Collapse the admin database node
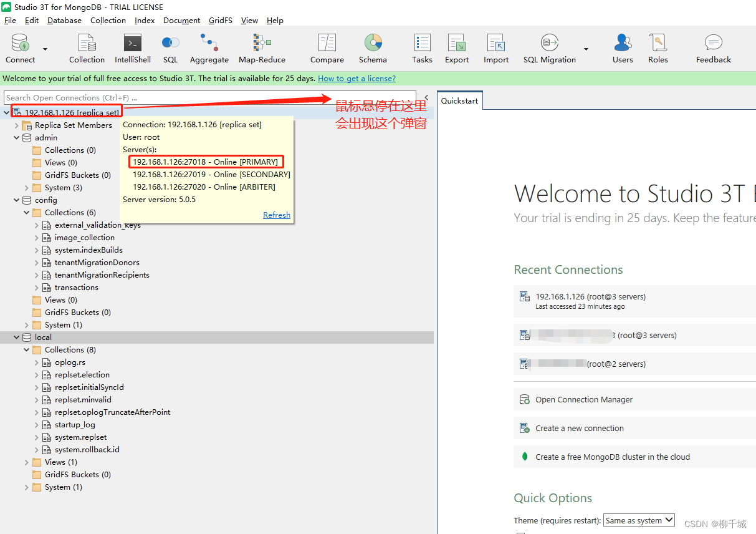Screen dimensions: 756x534 [x=17, y=137]
